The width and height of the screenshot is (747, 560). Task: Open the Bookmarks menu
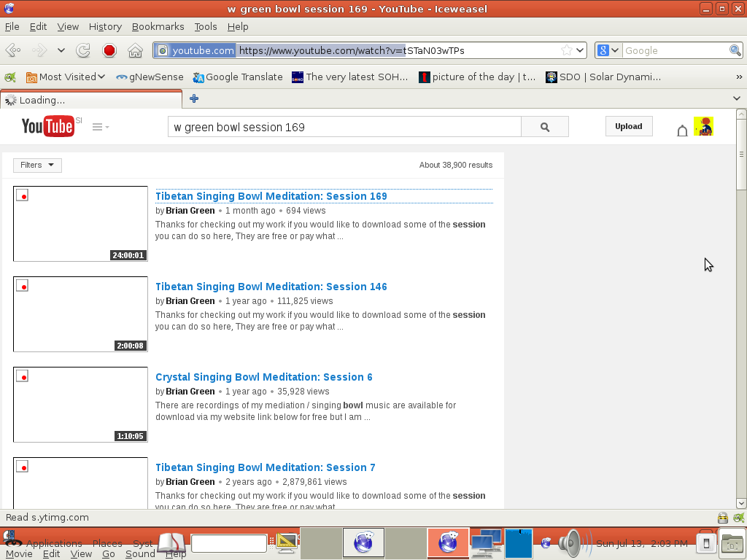(x=158, y=26)
